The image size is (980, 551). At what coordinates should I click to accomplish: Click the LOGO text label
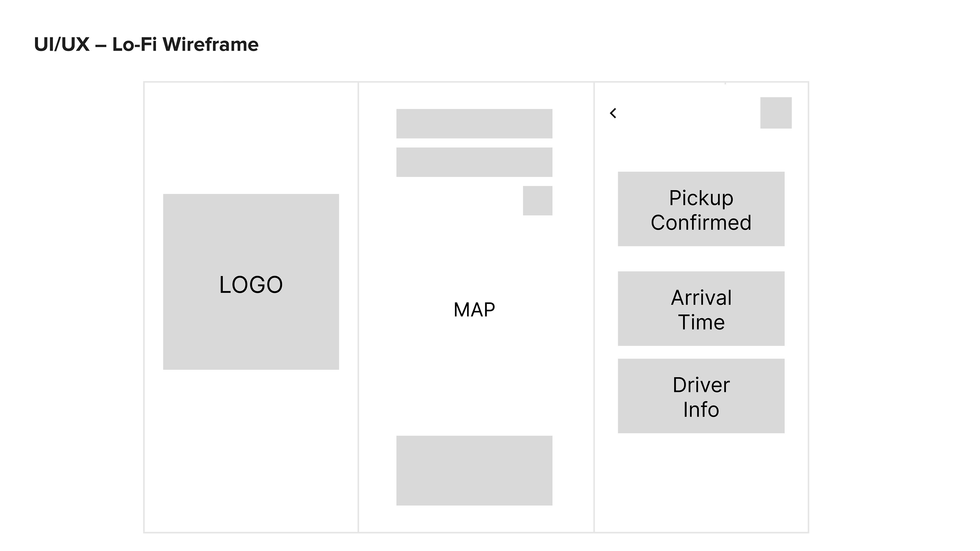coord(251,284)
